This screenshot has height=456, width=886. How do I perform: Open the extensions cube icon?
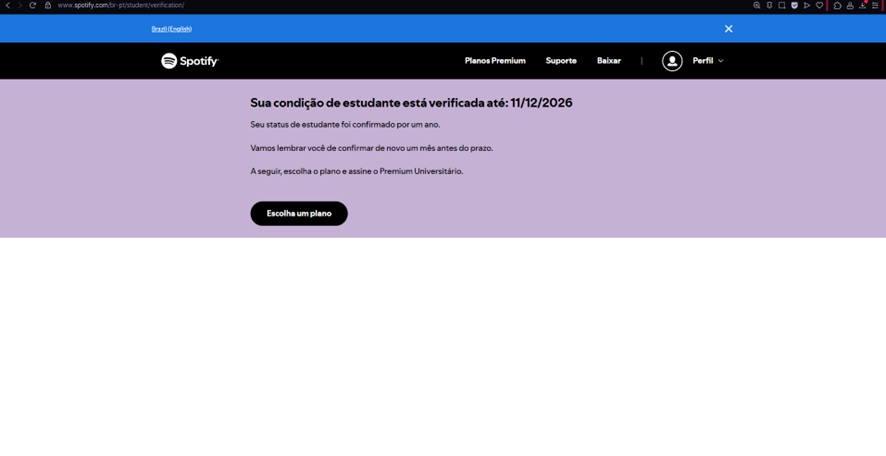point(837,5)
